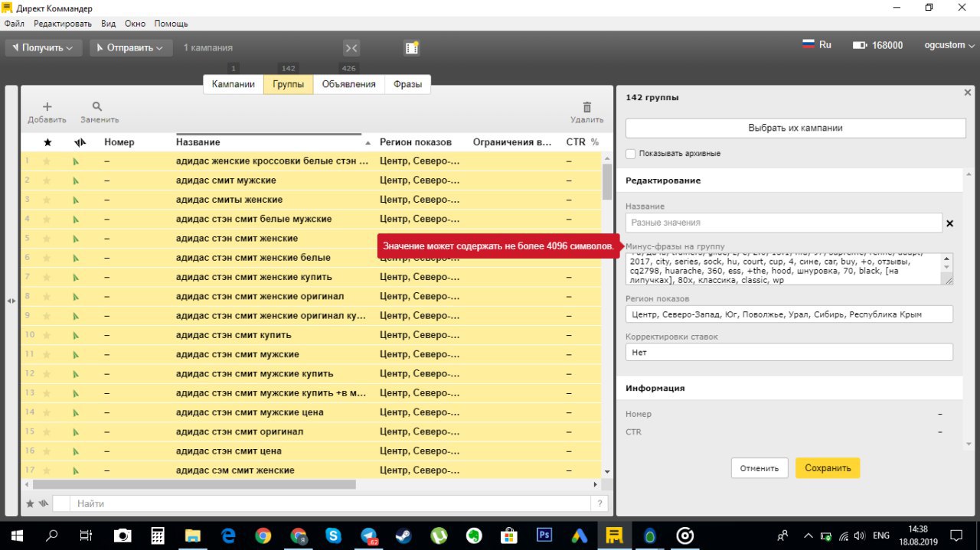Click the battery-style balance icon near 168000
Screen dimensions: 980x550
pyautogui.click(x=860, y=45)
